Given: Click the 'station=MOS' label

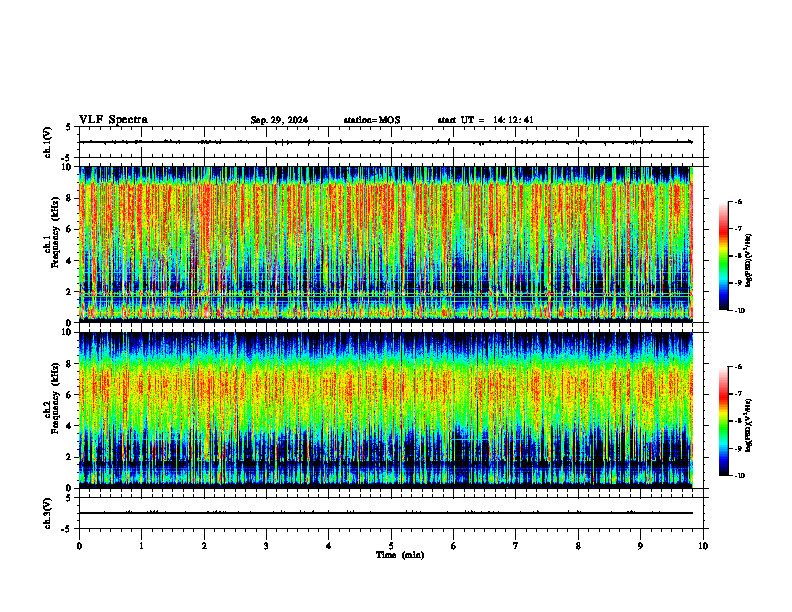Looking at the screenshot, I should point(372,120).
